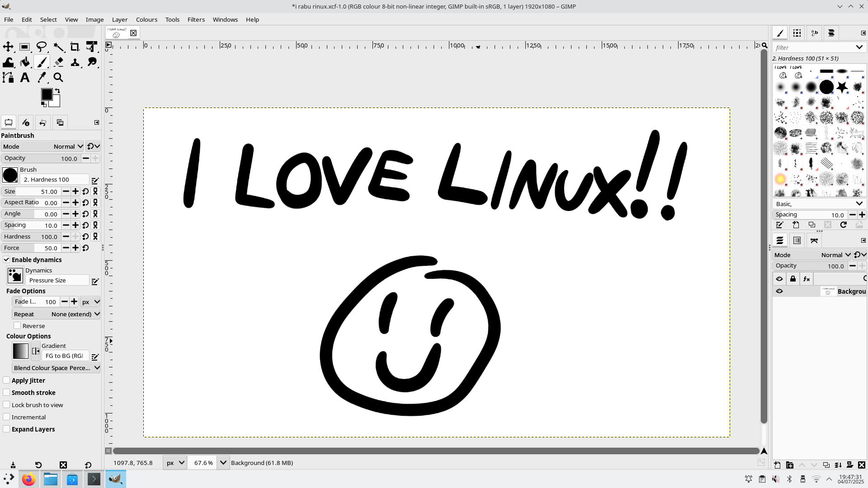This screenshot has width=868, height=488.
Task: Enable Expand Layers checkbox
Action: (x=6, y=429)
